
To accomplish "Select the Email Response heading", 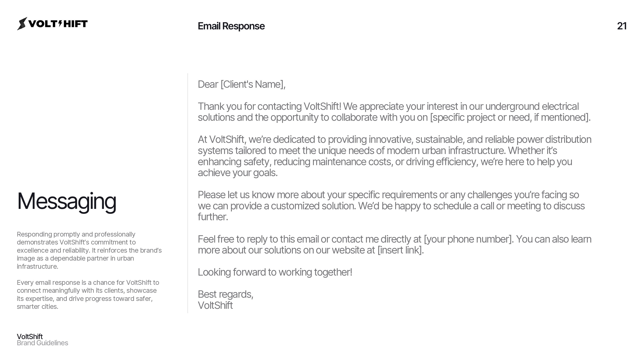I will click(x=231, y=26).
